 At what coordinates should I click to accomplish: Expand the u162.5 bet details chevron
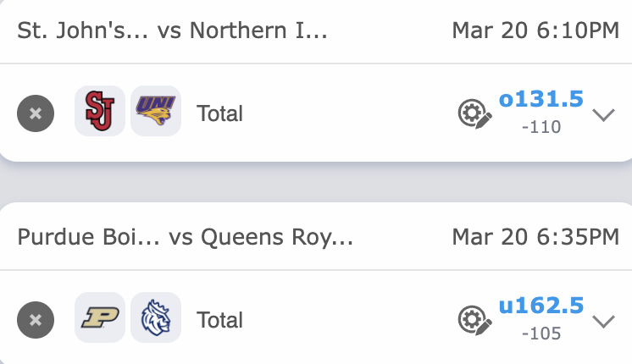point(603,321)
